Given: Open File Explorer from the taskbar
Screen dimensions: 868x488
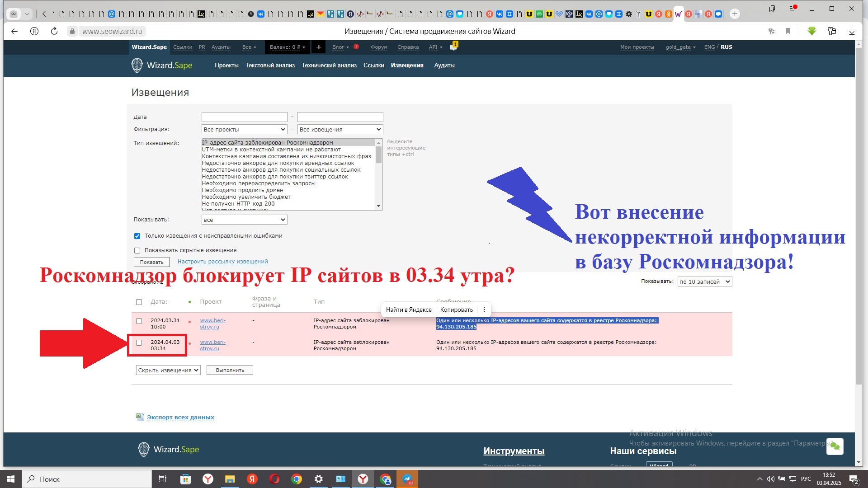Looking at the screenshot, I should point(230,479).
